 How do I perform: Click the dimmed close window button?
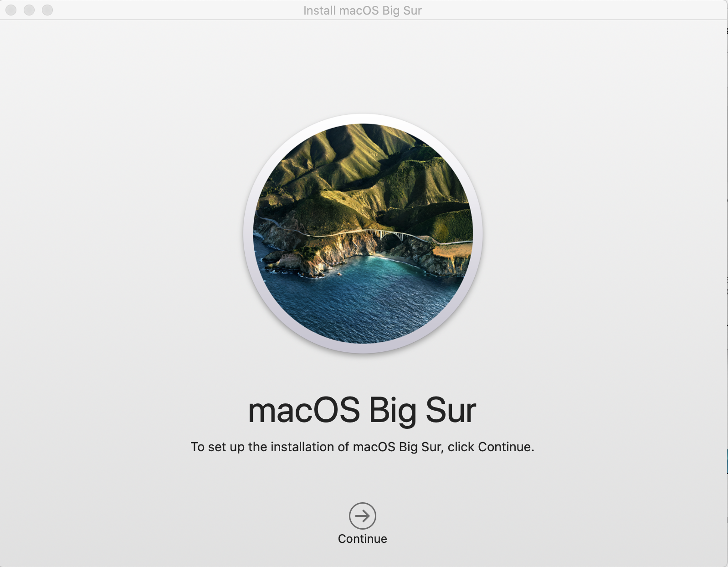coord(11,10)
